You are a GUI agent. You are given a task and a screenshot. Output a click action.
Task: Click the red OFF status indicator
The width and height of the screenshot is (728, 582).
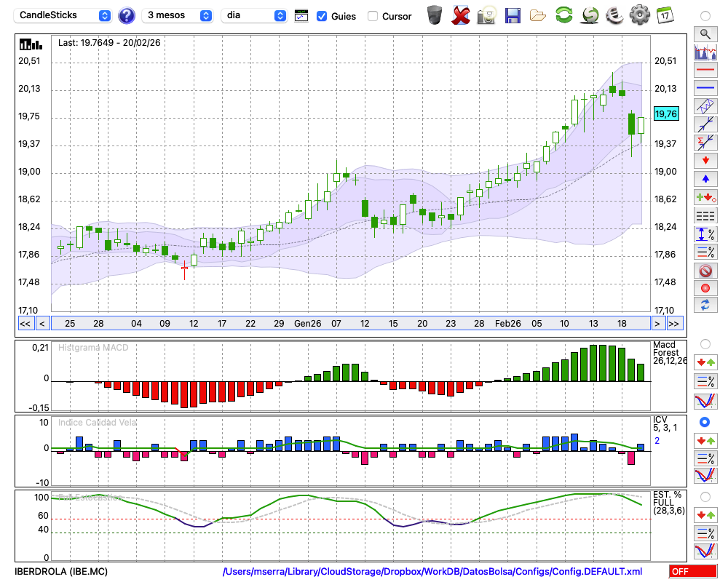coord(692,572)
